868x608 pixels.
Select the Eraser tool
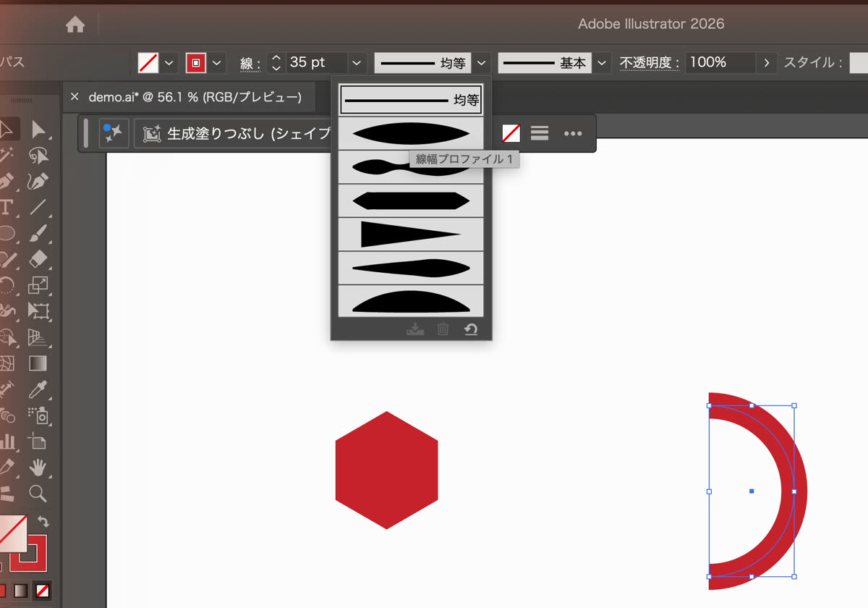coord(38,259)
